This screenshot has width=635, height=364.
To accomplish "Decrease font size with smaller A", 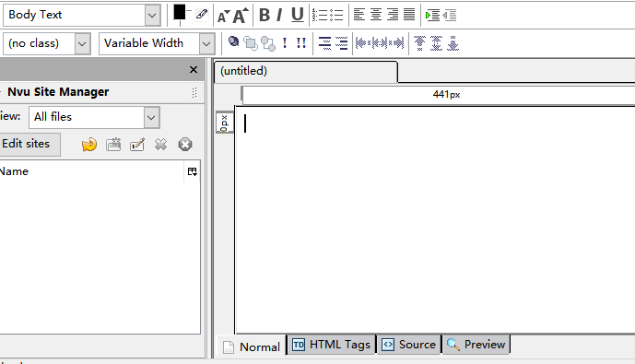I will coord(223,17).
